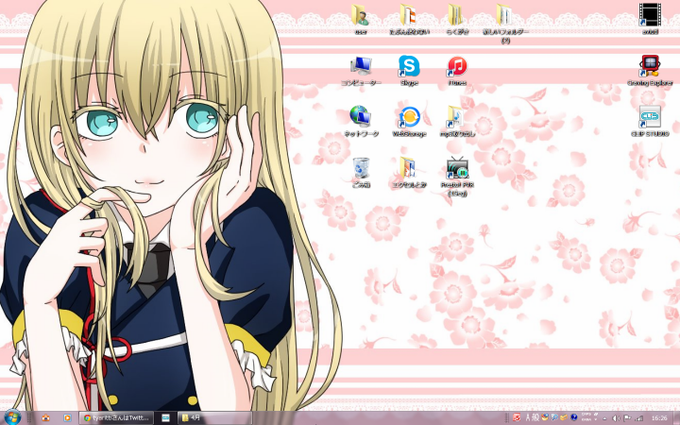Switch to the 4月 folder taskbar window

click(x=215, y=418)
